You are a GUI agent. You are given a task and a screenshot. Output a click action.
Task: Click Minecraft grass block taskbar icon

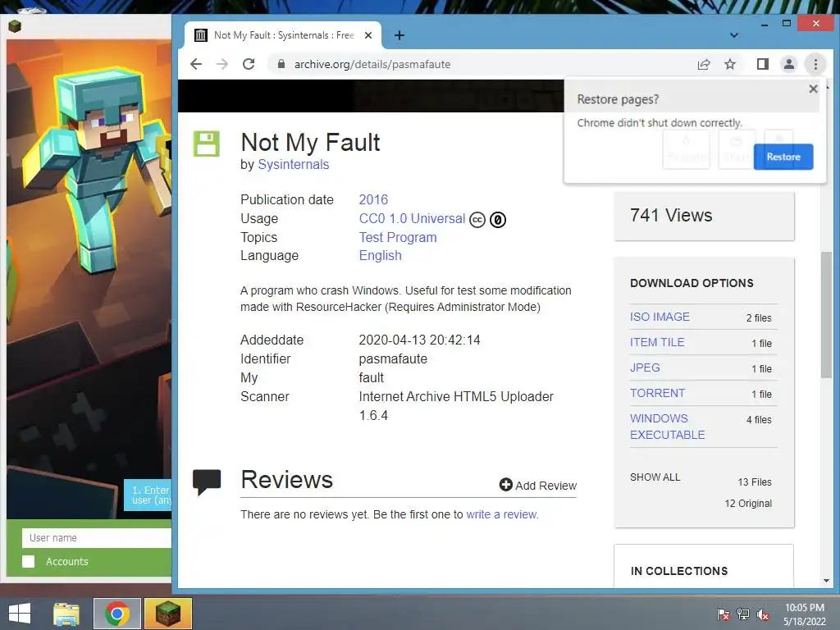[x=167, y=614]
